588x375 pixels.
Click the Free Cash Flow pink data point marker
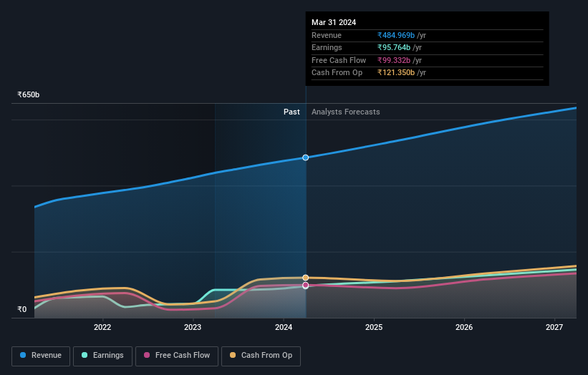pyautogui.click(x=306, y=286)
